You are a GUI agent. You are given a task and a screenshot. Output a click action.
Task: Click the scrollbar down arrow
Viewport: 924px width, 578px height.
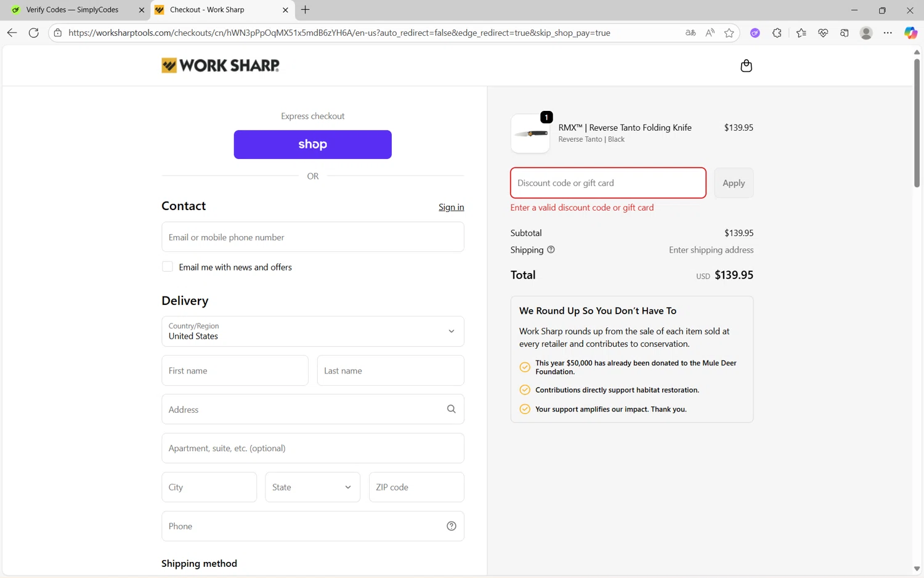(917, 569)
